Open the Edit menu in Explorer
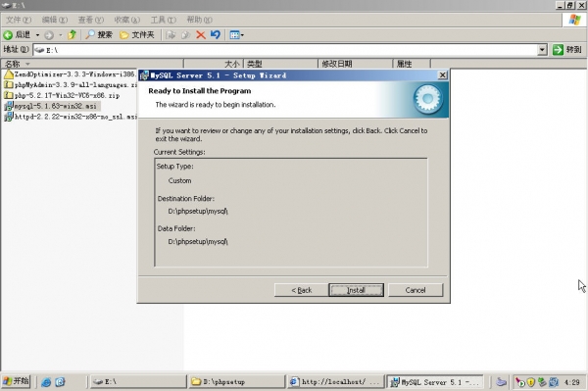Viewport: 588px width, 391px height. click(55, 20)
